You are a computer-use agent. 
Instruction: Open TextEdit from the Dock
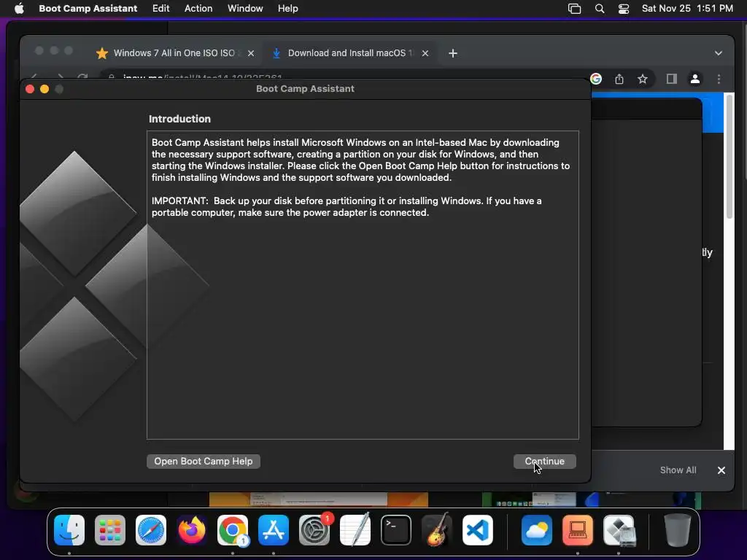pos(355,530)
